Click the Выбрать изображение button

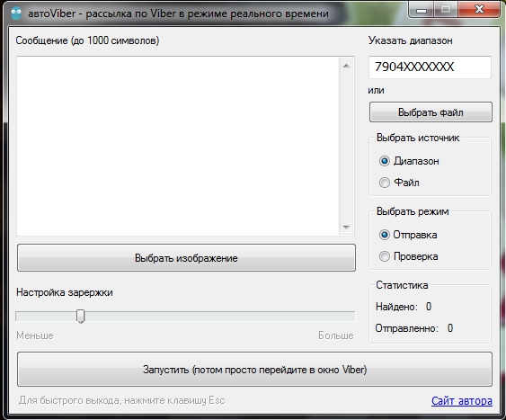186,258
